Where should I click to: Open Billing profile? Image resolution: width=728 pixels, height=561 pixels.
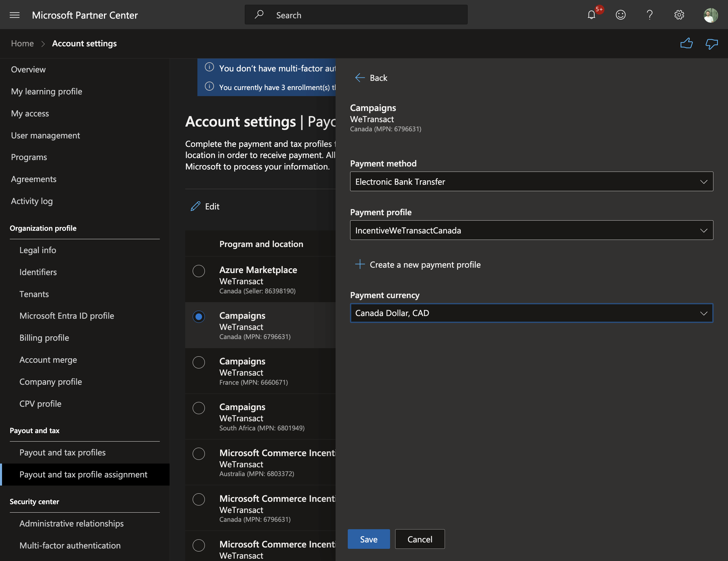[44, 338]
